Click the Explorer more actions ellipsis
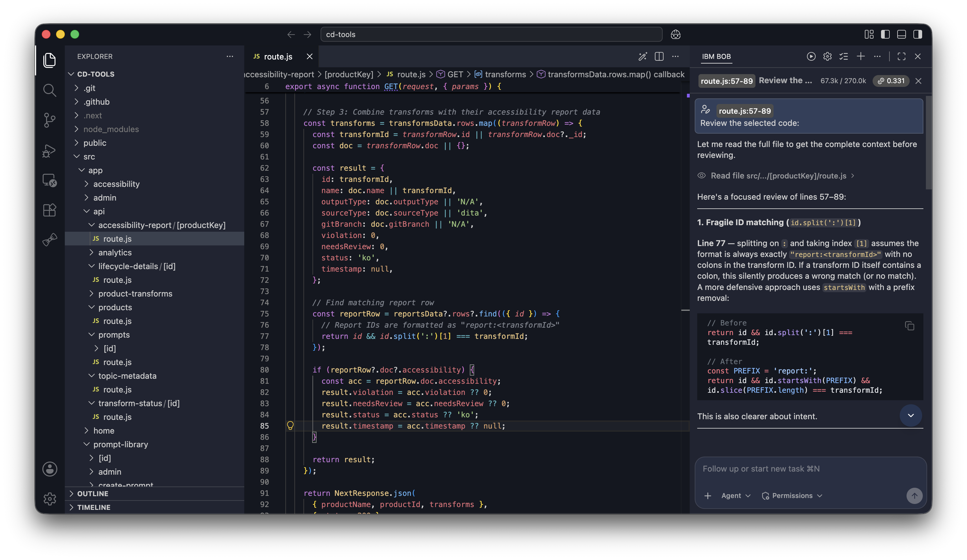The height and width of the screenshot is (560, 967). coord(230,56)
